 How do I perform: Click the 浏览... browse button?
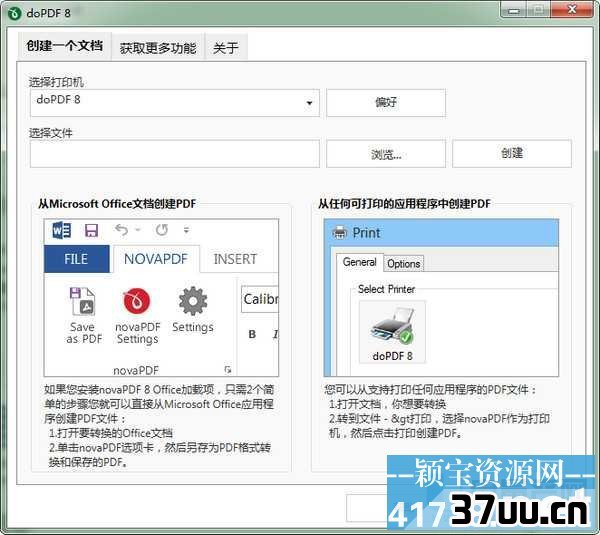[x=386, y=154]
